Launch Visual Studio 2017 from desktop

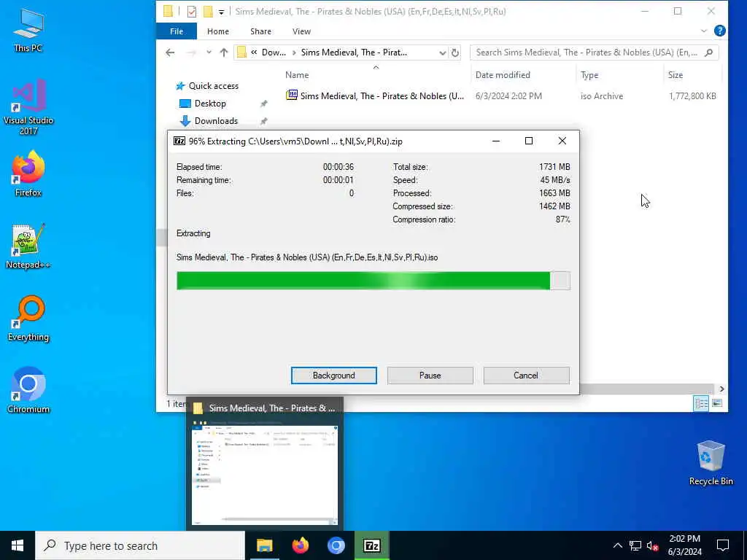coord(28,107)
